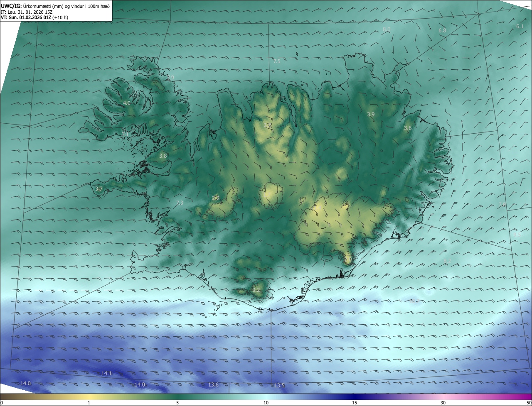
Task: Click the 6.8 value label on the map
Action: coord(442,31)
